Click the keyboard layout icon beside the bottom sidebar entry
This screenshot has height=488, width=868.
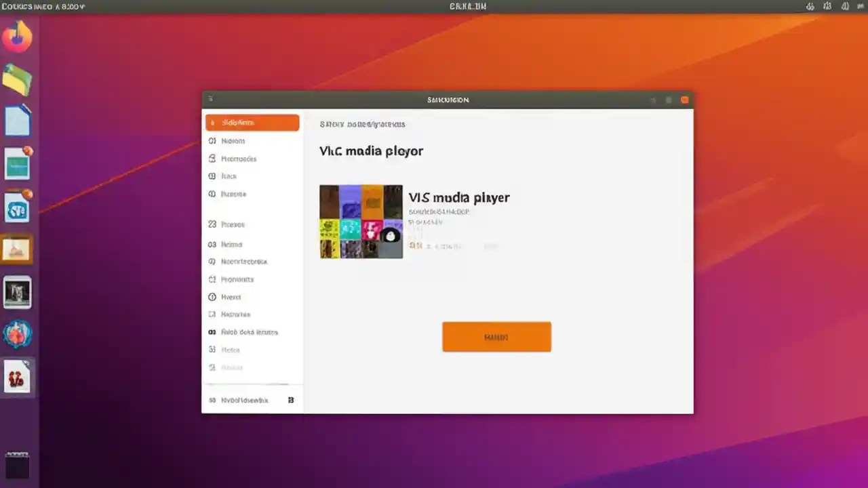click(x=291, y=400)
